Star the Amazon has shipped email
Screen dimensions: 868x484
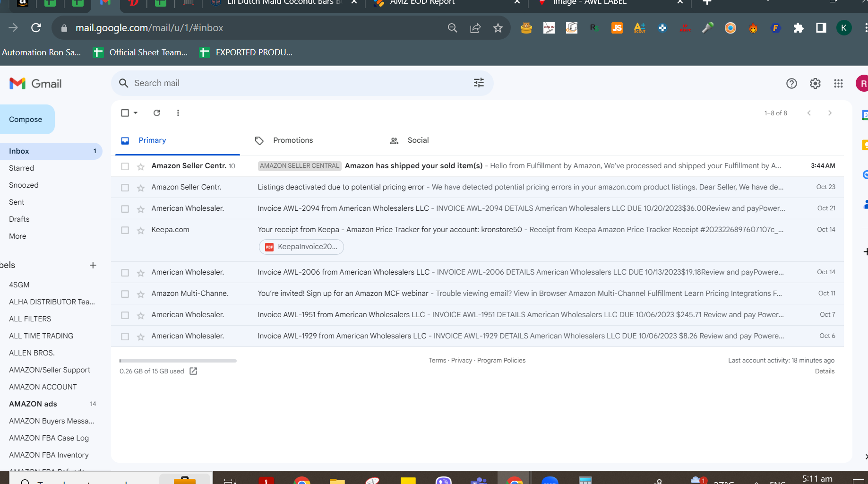[x=141, y=166]
